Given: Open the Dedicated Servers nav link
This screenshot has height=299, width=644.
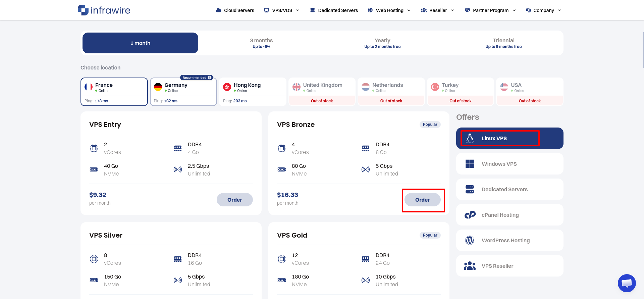Looking at the screenshot, I should coord(334,10).
